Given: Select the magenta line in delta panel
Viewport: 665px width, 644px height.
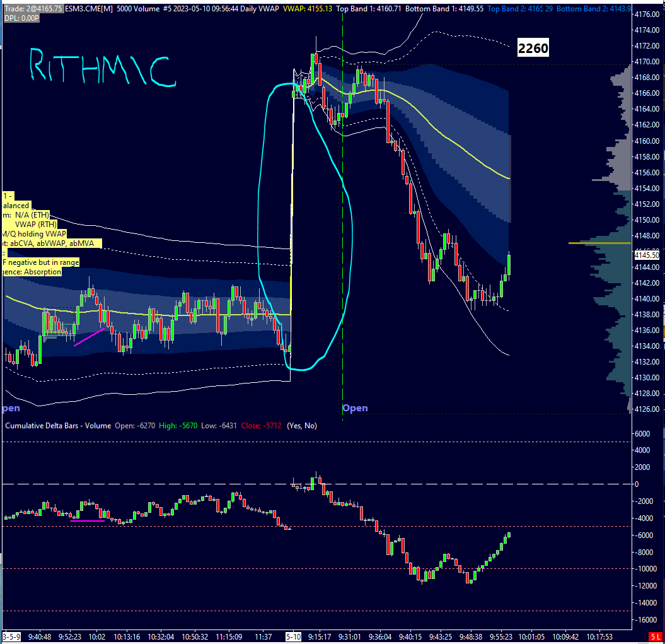Looking at the screenshot, I should point(88,520).
